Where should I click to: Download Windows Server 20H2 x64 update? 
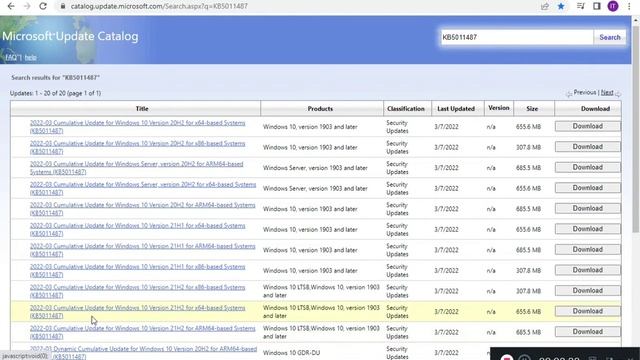click(x=587, y=188)
